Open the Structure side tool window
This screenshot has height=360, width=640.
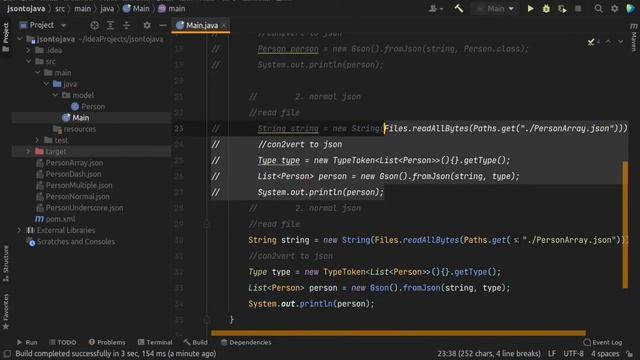click(6, 264)
